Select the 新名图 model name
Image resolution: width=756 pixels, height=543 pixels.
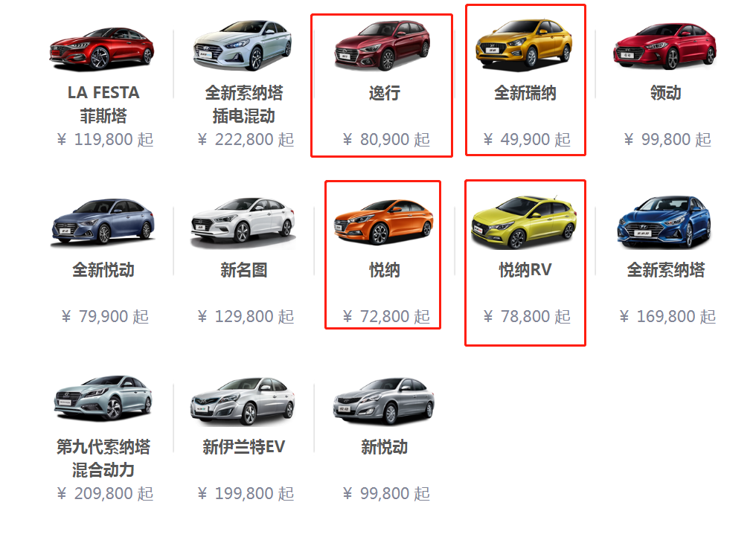[243, 270]
